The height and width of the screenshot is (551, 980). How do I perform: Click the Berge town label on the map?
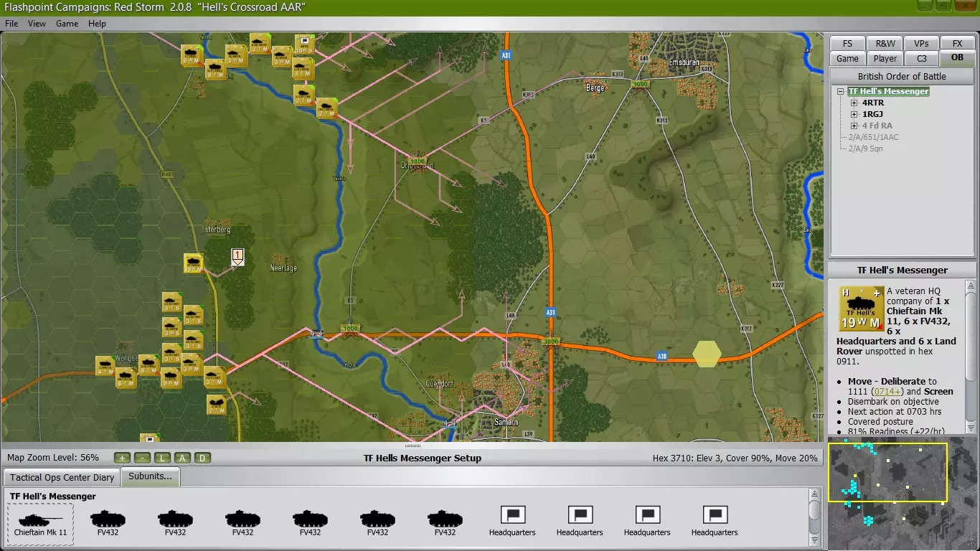pos(595,88)
